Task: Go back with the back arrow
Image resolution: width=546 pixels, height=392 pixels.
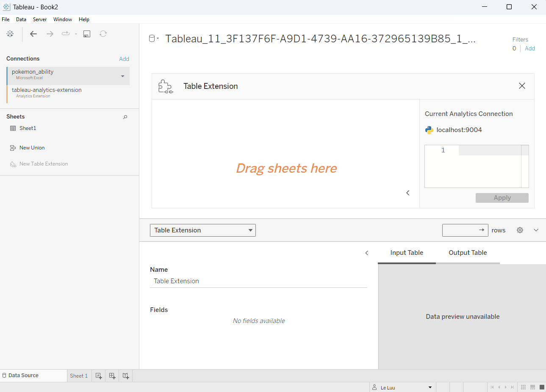Action: (x=33, y=34)
